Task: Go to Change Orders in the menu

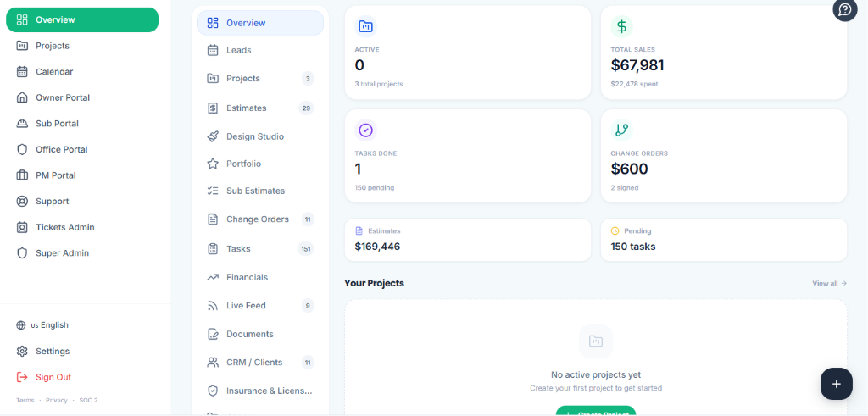Action: click(x=260, y=219)
